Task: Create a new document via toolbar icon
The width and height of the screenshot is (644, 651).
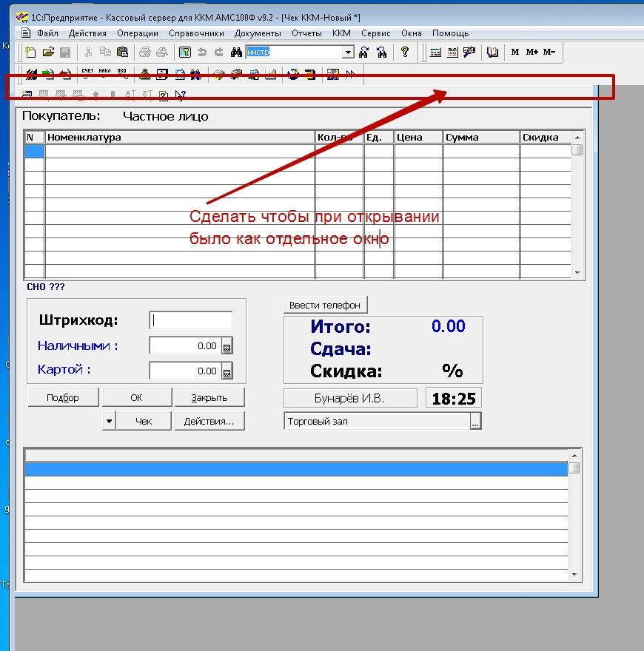Action: coord(30,52)
